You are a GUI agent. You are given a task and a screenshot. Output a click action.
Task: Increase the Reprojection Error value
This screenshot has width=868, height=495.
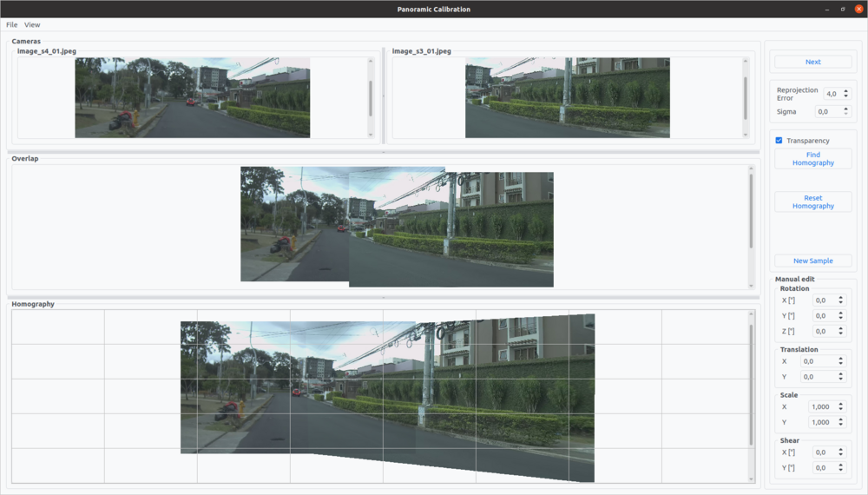point(845,91)
